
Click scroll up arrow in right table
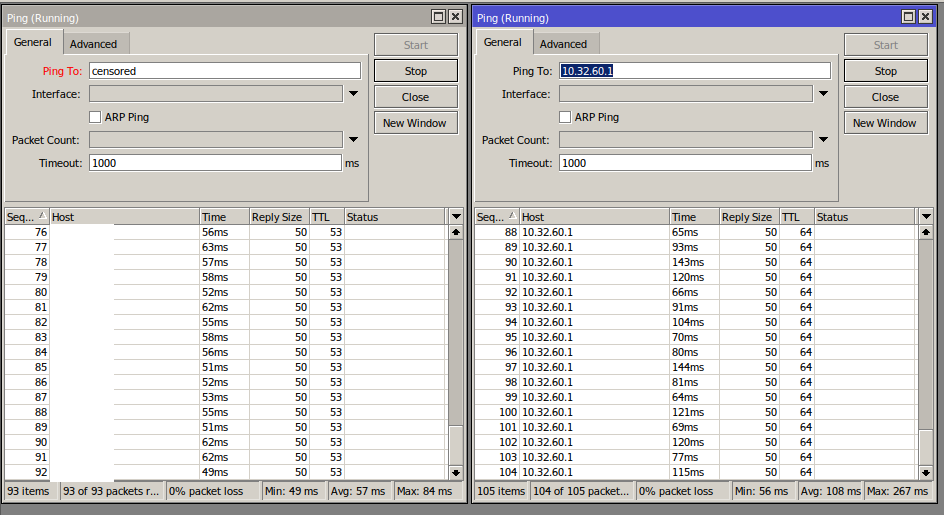point(926,232)
